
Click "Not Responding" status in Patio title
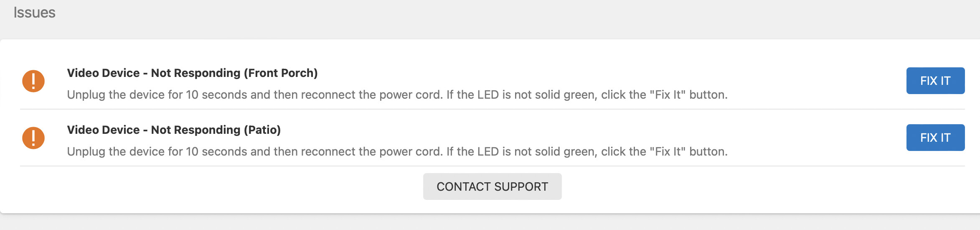[x=195, y=130]
